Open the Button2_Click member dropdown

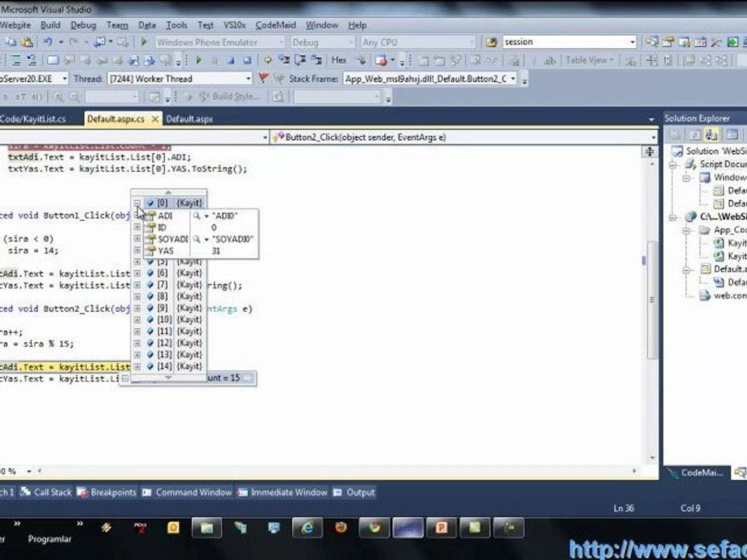653,137
